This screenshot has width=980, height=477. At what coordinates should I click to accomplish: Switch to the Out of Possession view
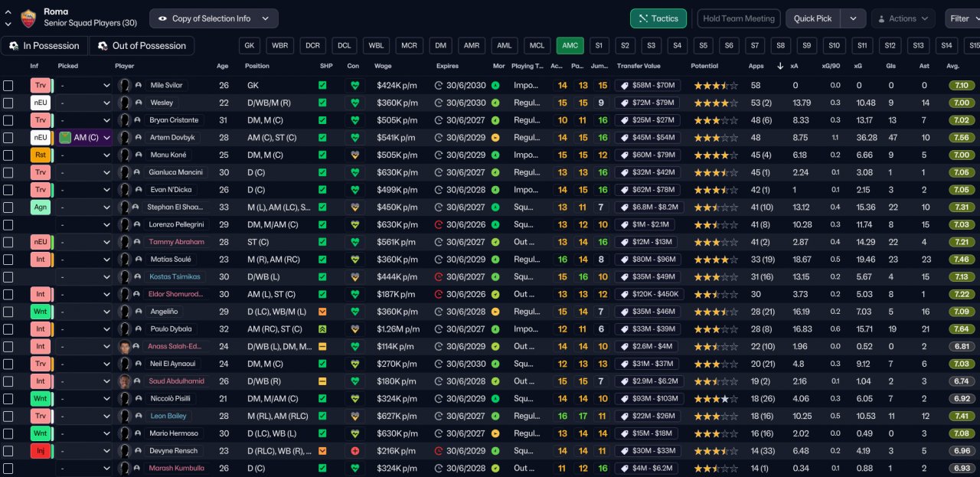click(142, 46)
